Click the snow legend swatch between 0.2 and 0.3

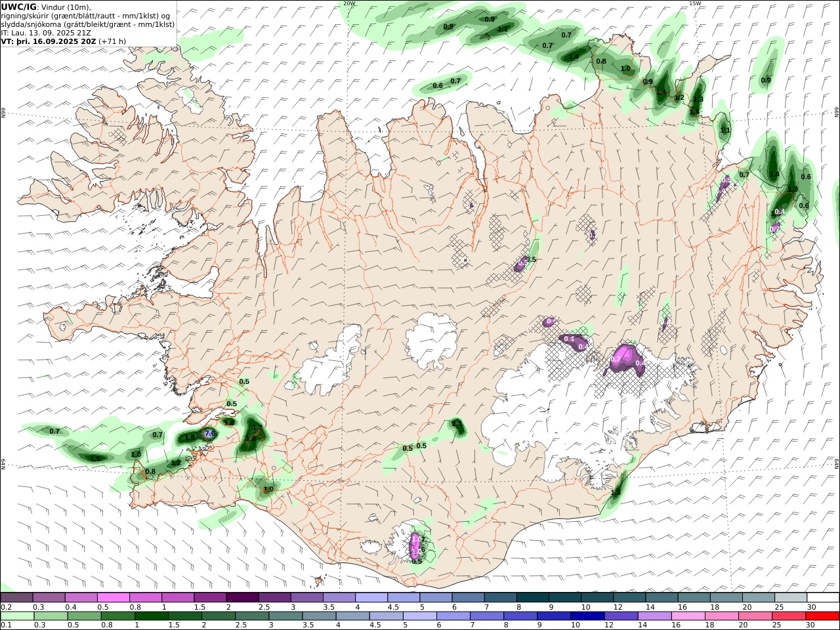pyautogui.click(x=17, y=597)
